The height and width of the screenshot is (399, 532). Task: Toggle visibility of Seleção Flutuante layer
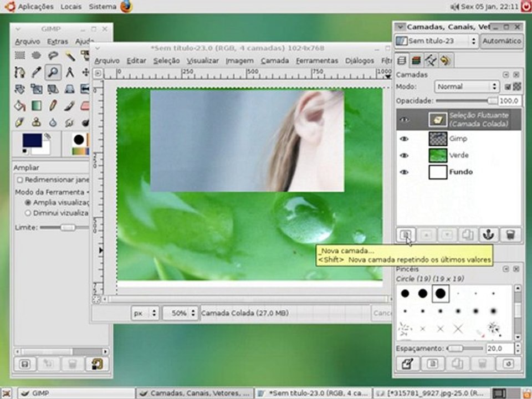(404, 120)
